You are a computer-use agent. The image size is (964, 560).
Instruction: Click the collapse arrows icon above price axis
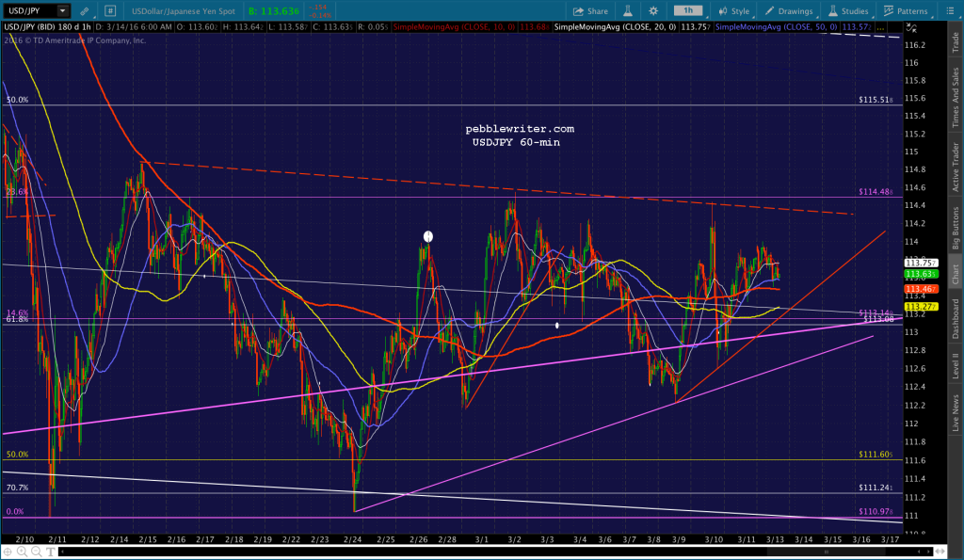[x=911, y=27]
